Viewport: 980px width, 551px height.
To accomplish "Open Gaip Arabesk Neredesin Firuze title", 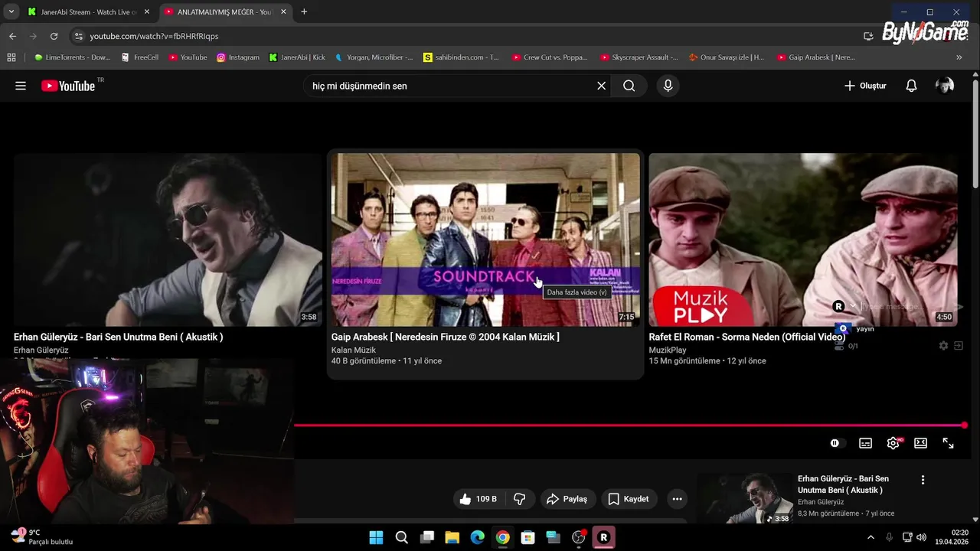I will click(x=446, y=337).
